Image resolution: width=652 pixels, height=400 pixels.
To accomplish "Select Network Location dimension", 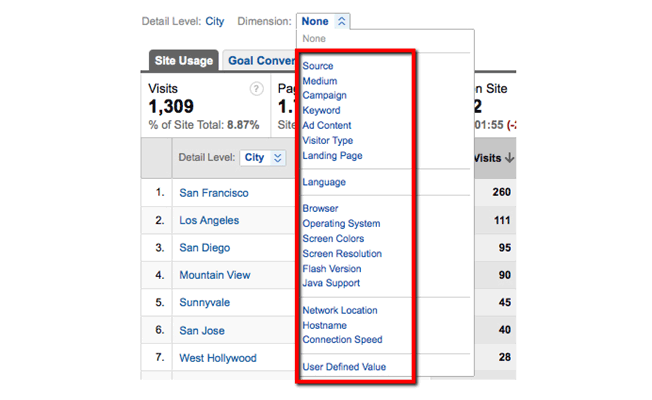I will (x=340, y=311).
